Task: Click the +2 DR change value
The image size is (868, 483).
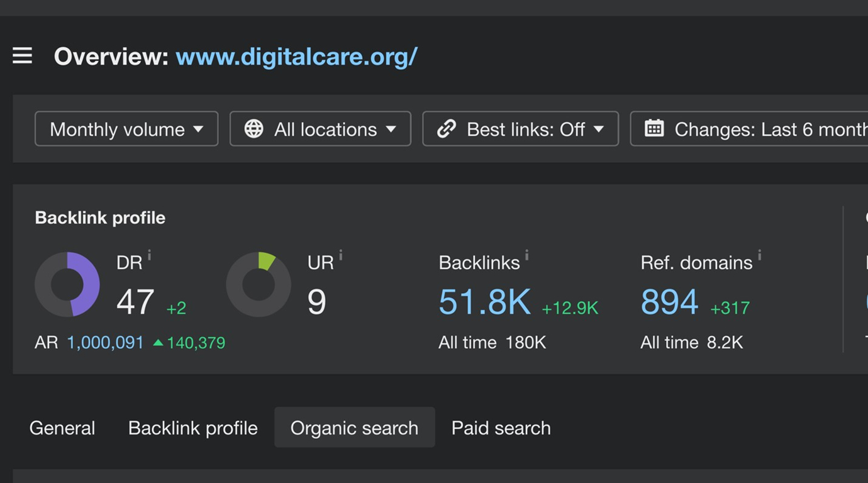Action: click(176, 308)
